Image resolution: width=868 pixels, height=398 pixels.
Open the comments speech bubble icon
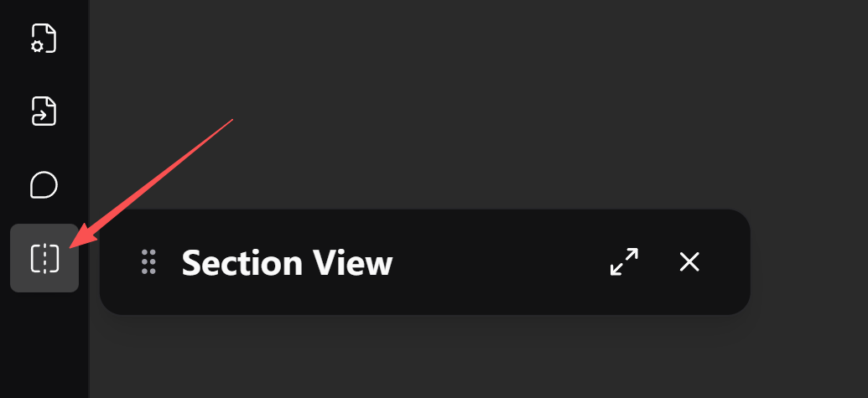coord(44,184)
